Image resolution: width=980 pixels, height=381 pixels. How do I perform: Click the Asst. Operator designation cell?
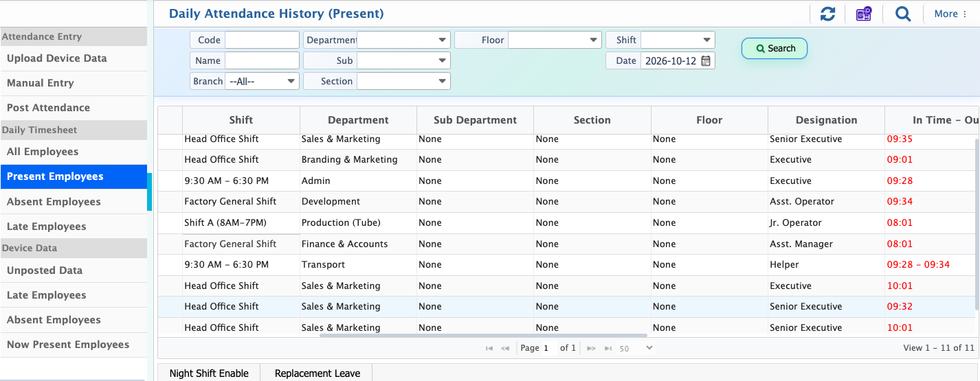pos(826,202)
